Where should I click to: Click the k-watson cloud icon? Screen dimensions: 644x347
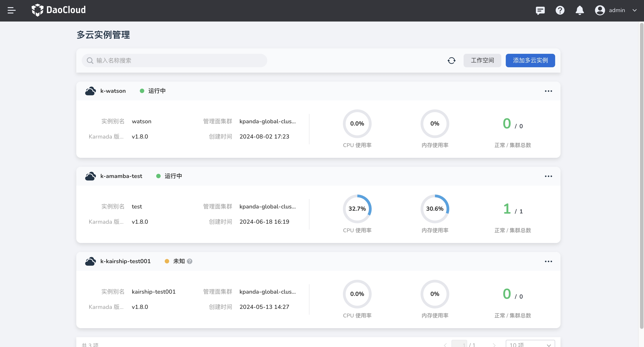click(x=90, y=91)
